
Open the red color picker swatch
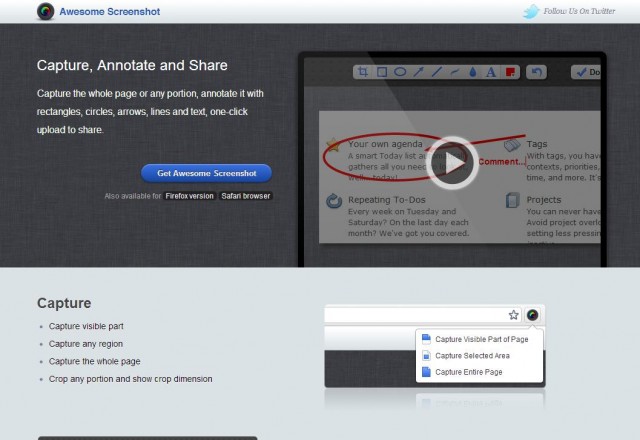point(509,72)
